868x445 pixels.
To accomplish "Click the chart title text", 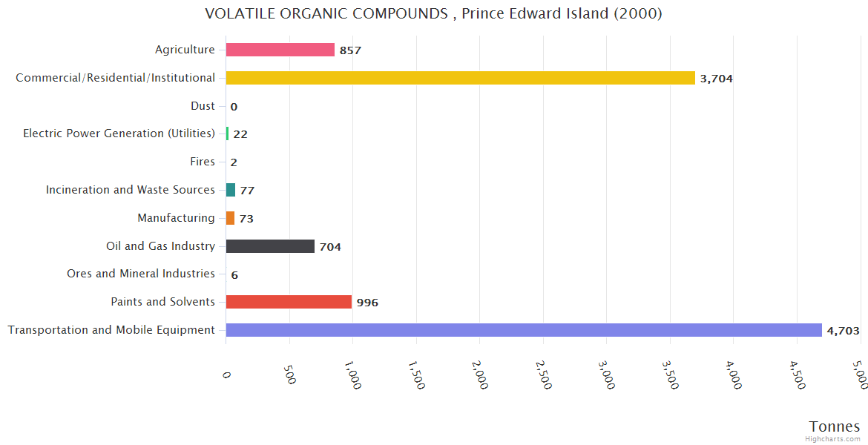I will point(433,14).
